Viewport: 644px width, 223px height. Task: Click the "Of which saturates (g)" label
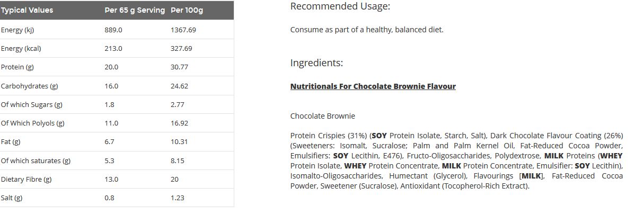click(x=36, y=160)
